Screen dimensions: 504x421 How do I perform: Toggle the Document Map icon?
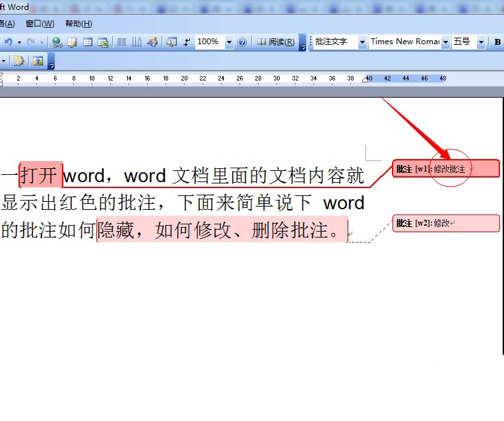172,42
